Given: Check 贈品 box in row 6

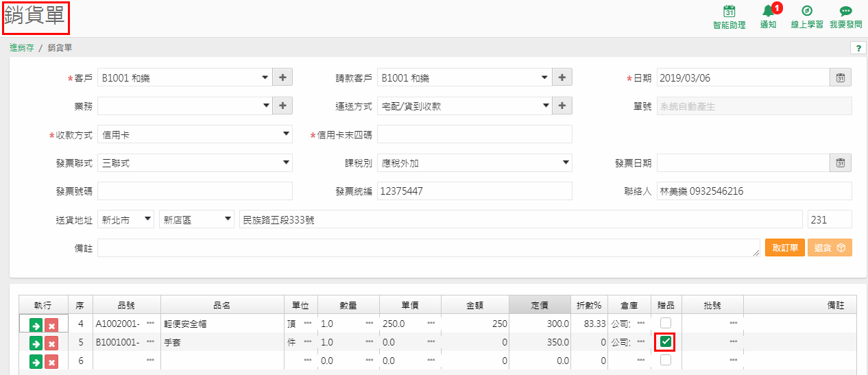Looking at the screenshot, I should coord(665,360).
